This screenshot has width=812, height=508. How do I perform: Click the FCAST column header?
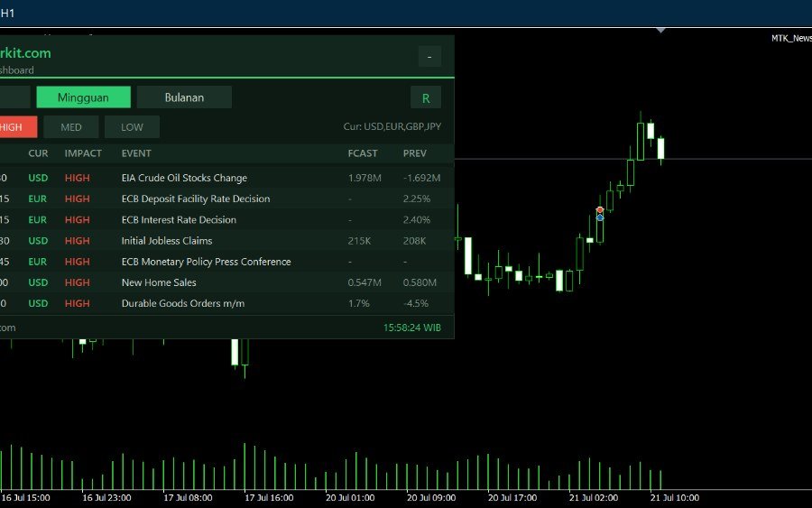pyautogui.click(x=363, y=153)
